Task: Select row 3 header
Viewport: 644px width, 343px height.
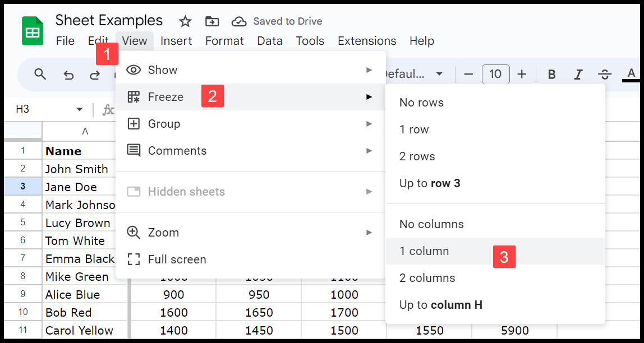Action: (x=22, y=187)
